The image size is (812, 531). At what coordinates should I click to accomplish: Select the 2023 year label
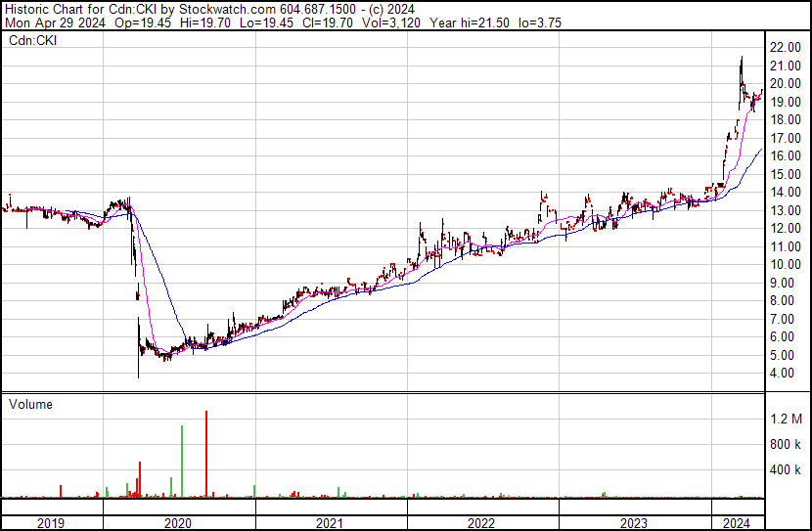634,523
